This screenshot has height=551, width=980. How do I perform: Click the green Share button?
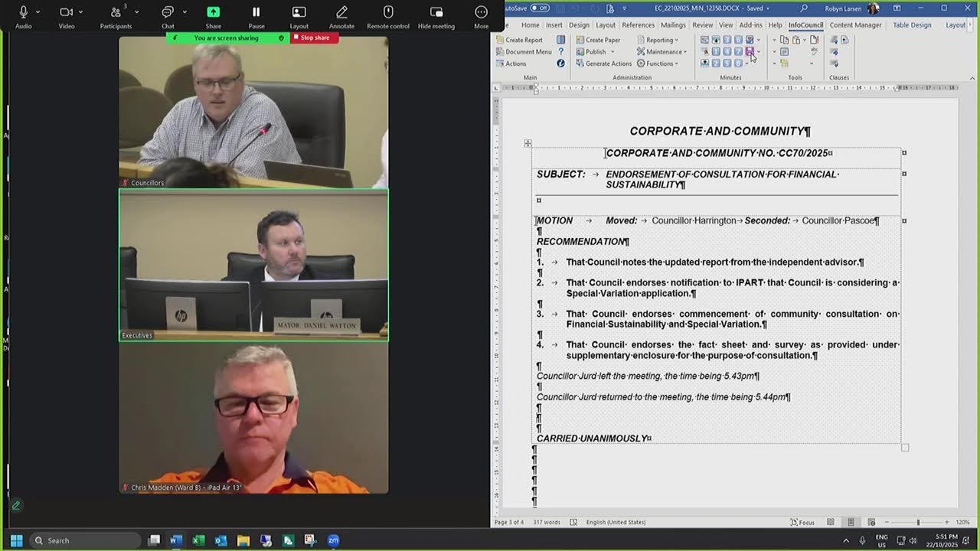[213, 17]
